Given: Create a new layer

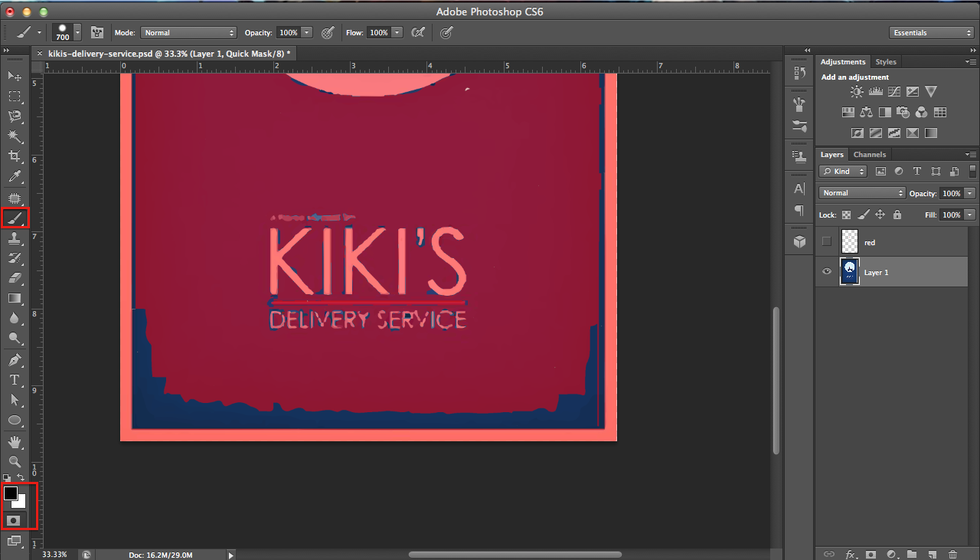Looking at the screenshot, I should click(932, 554).
